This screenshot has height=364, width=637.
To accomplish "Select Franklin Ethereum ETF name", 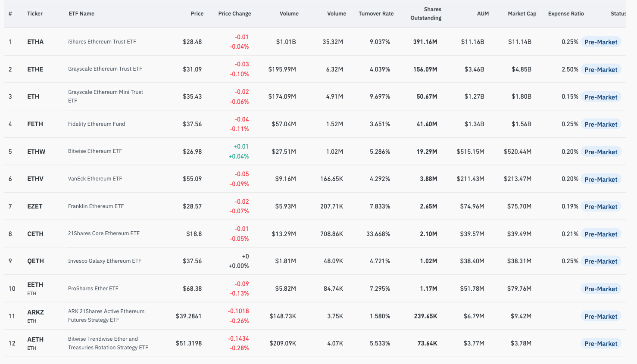I will 96,206.
